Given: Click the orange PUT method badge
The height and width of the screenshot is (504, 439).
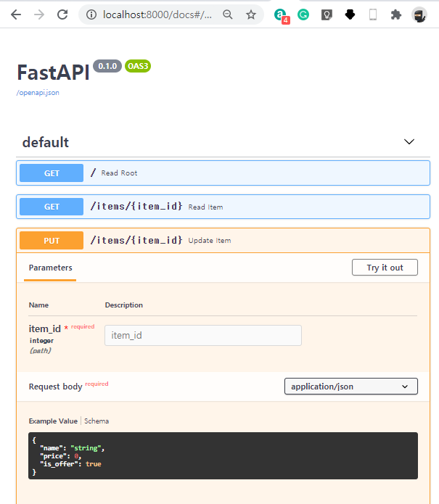Looking at the screenshot, I should click(x=52, y=241).
